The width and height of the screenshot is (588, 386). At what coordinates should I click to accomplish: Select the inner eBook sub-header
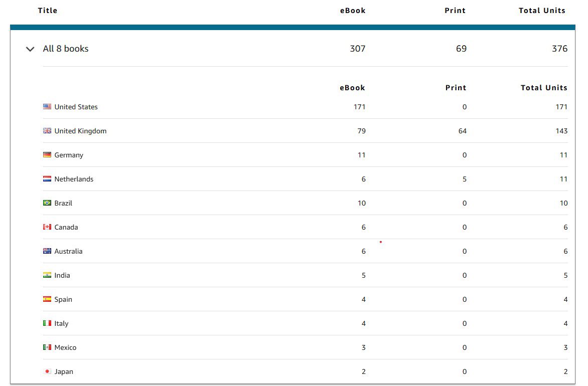pos(353,88)
